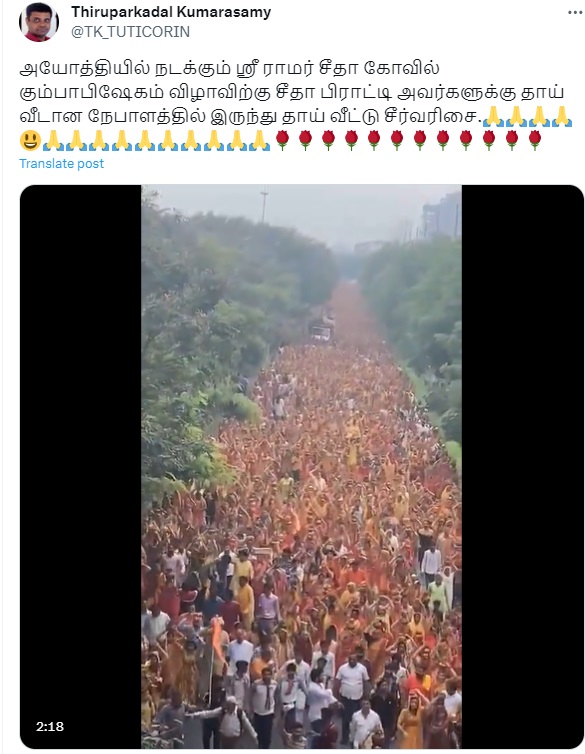Click the right black letterbox of the video
585x754 pixels.
click(x=523, y=466)
